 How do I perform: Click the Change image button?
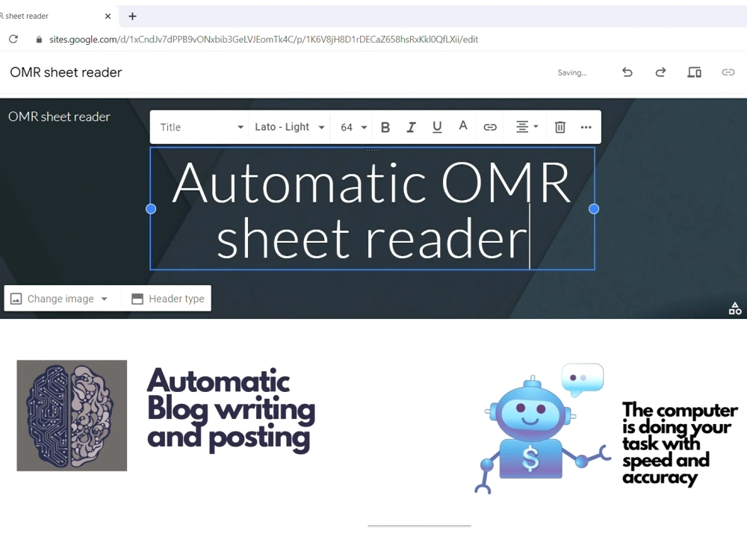(60, 299)
